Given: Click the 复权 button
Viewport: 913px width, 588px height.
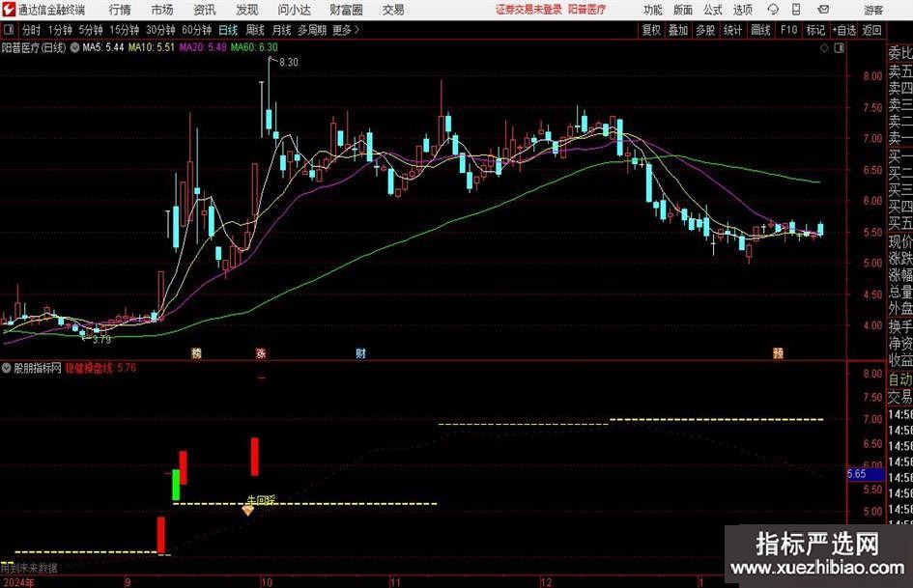Looking at the screenshot, I should coord(651,30).
